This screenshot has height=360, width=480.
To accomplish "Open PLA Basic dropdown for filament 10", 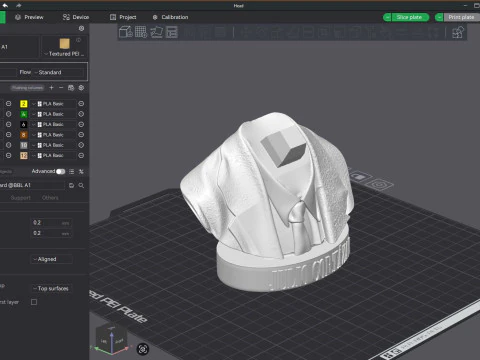I will click(53, 145).
